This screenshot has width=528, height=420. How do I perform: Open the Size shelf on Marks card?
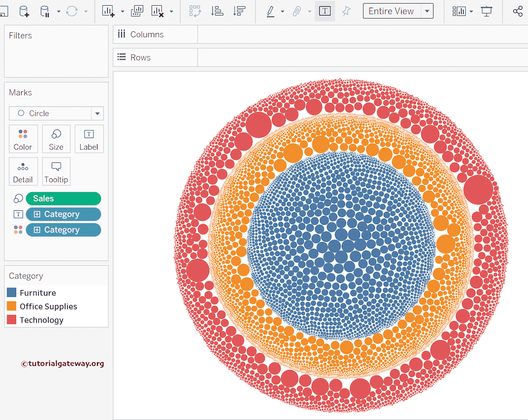pyautogui.click(x=56, y=139)
